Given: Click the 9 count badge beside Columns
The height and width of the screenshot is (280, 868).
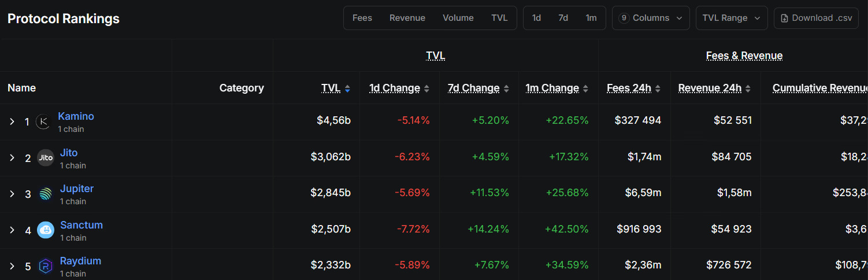Looking at the screenshot, I should click(x=624, y=18).
